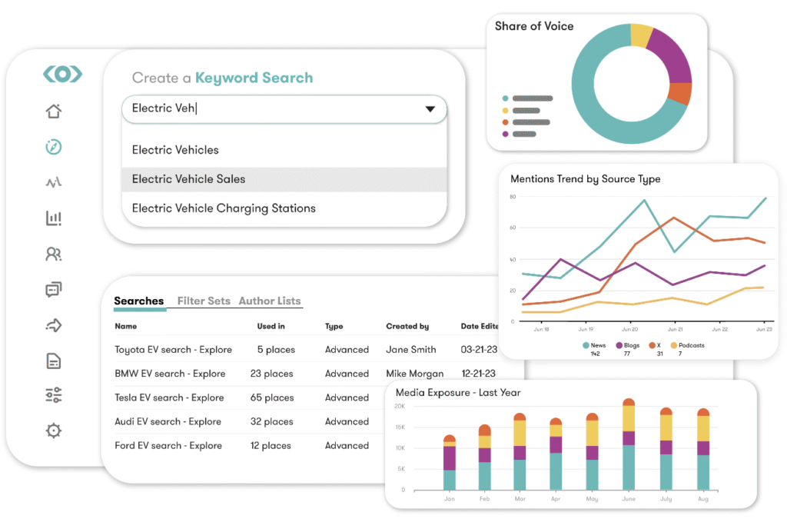Open the Home icon in sidebar
The height and width of the screenshot is (532, 787).
point(54,111)
